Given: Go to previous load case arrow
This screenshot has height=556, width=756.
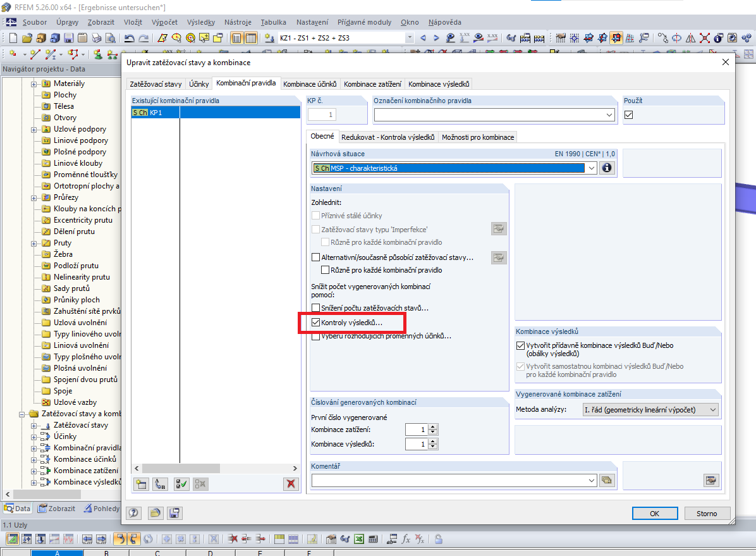Looking at the screenshot, I should point(423,38).
